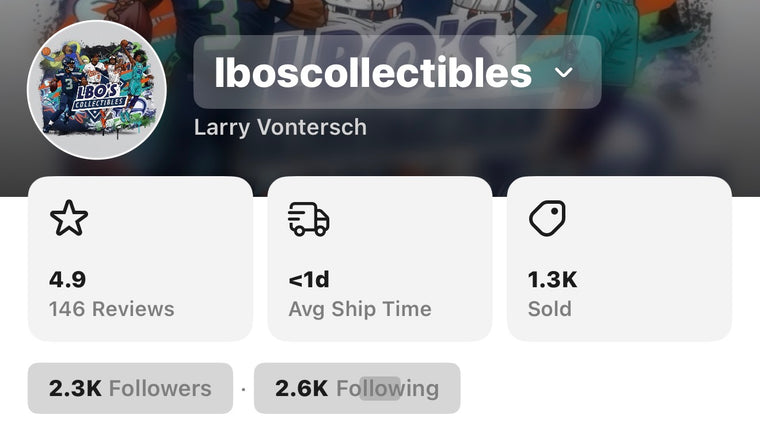Image resolution: width=760 pixels, height=430 pixels.
Task: Click the star rating icon
Action: click(x=69, y=218)
